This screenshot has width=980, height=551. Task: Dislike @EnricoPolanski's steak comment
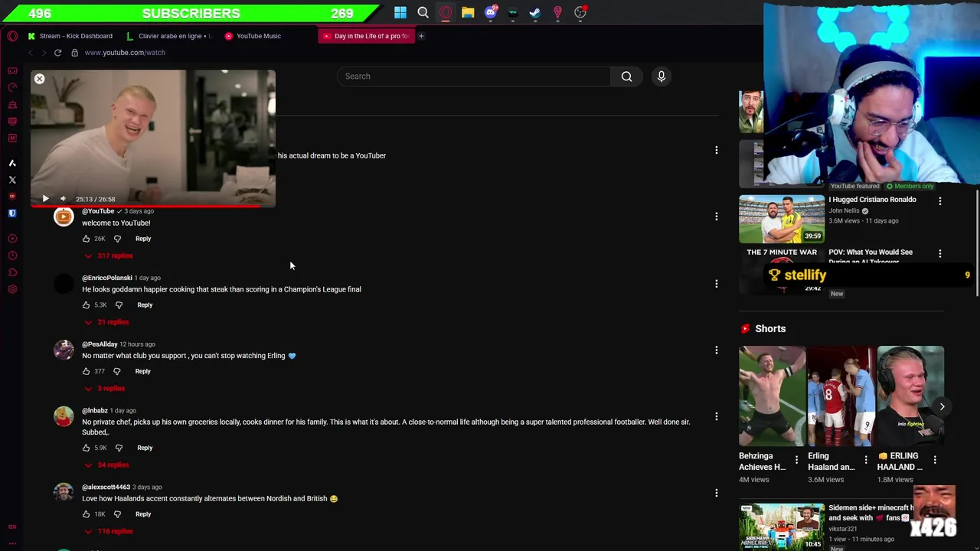tap(119, 305)
